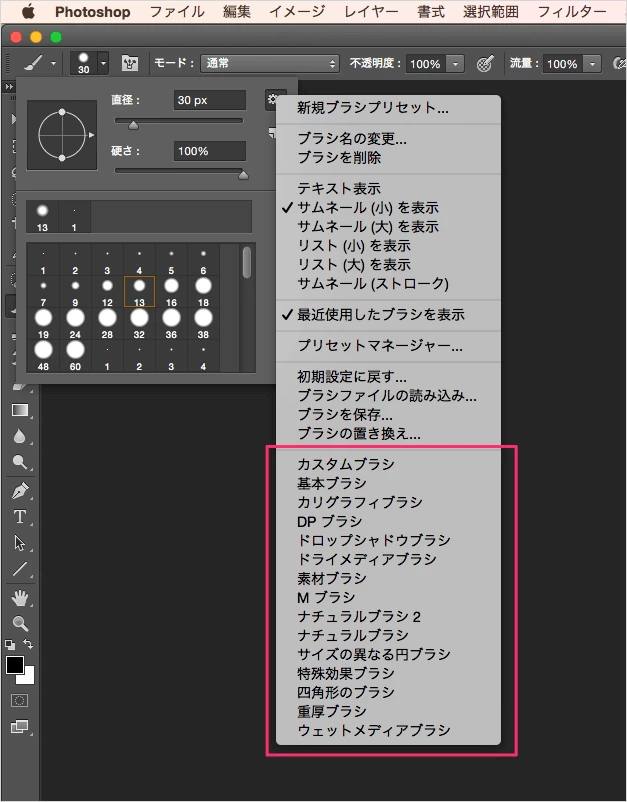Screen dimensions: 627x802
Task: Open the イメージ menu
Action: coord(297,11)
